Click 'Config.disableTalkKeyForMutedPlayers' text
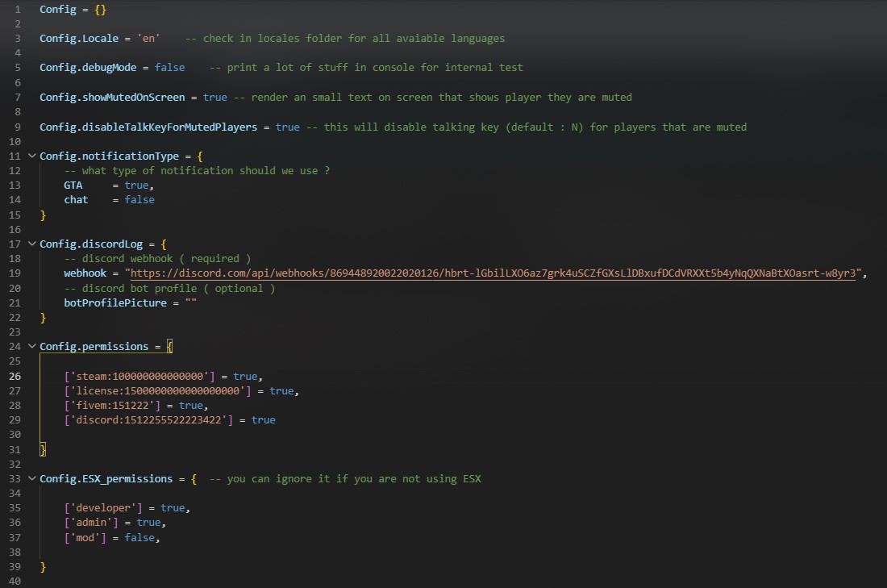This screenshot has width=887, height=588. pyautogui.click(x=148, y=127)
